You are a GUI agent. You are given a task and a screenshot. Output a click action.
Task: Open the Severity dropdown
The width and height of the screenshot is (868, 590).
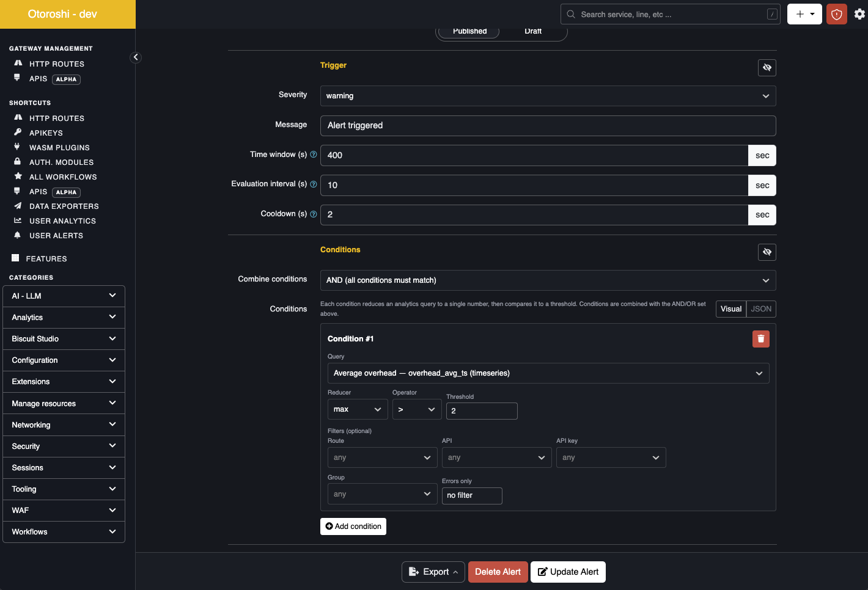click(x=548, y=96)
